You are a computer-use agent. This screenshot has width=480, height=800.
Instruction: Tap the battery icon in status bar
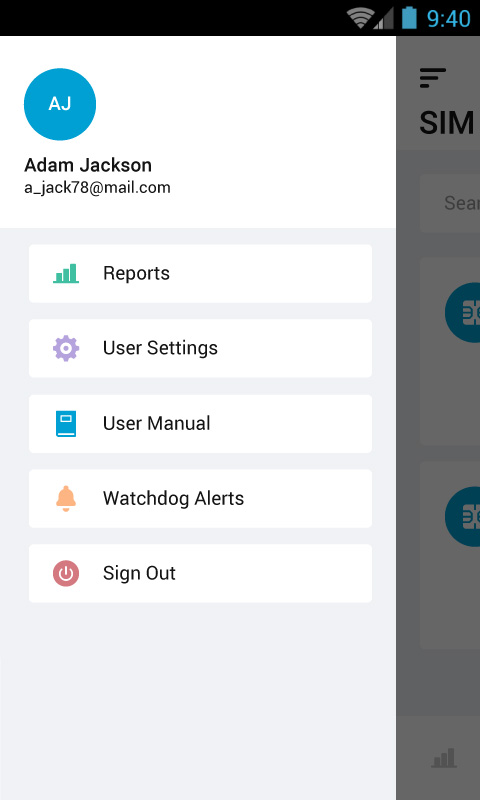[409, 18]
